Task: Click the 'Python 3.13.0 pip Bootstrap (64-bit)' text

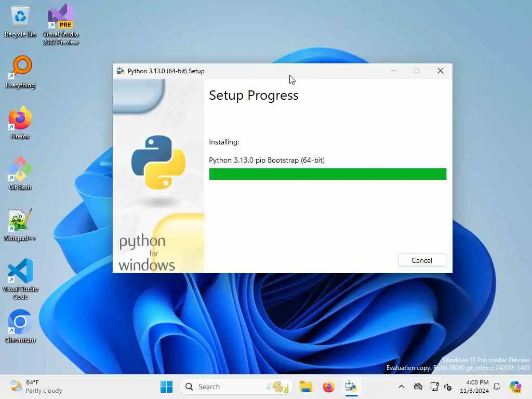Action: 267,160
